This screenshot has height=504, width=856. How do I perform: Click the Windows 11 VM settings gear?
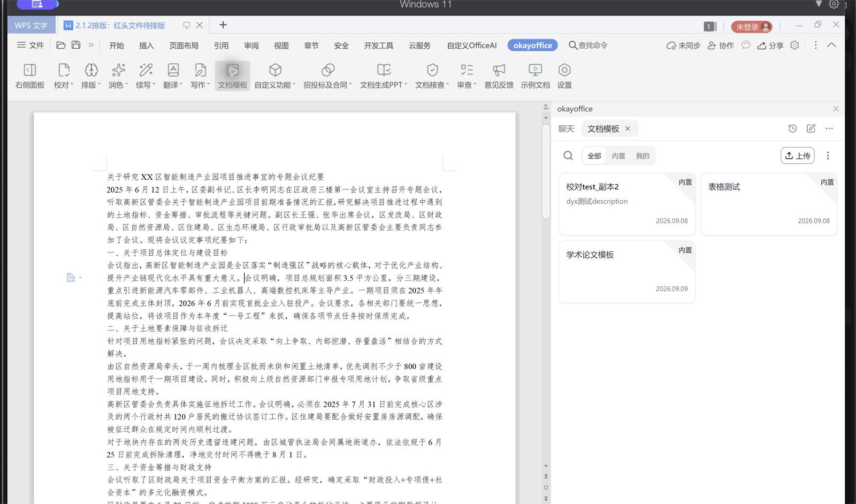[x=834, y=4]
